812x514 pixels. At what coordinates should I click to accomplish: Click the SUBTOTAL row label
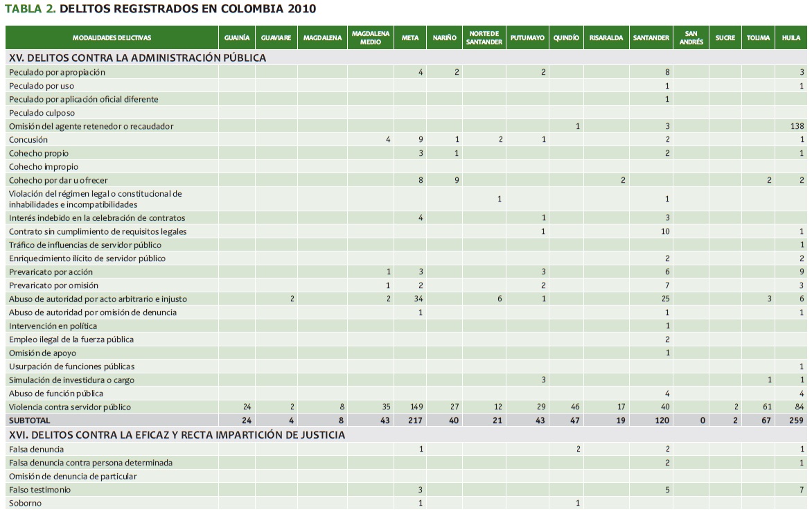point(30,420)
